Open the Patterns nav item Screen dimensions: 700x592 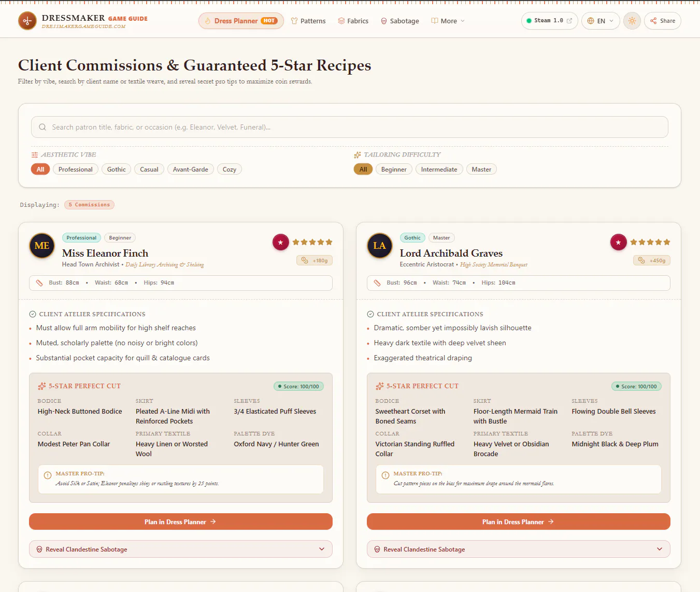[308, 21]
